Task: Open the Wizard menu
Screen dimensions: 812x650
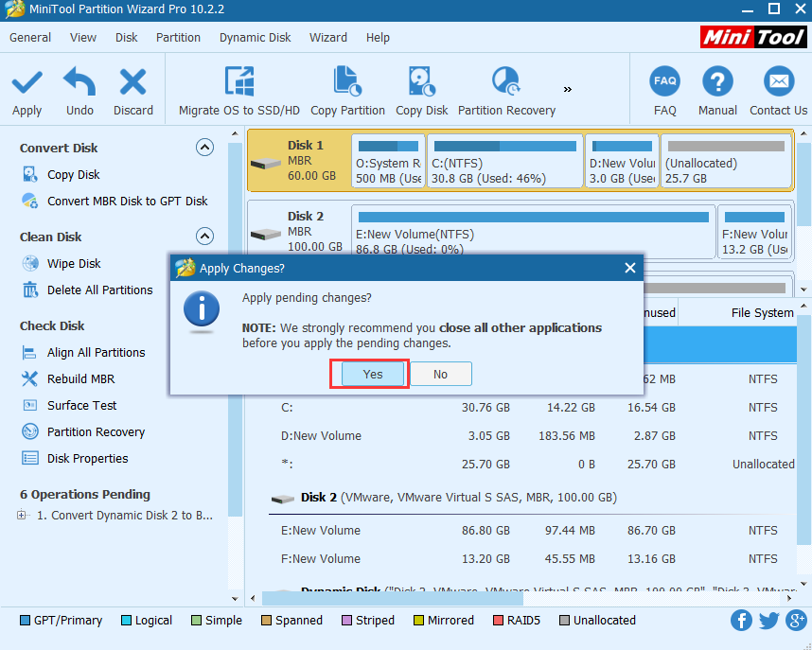Action: click(328, 37)
